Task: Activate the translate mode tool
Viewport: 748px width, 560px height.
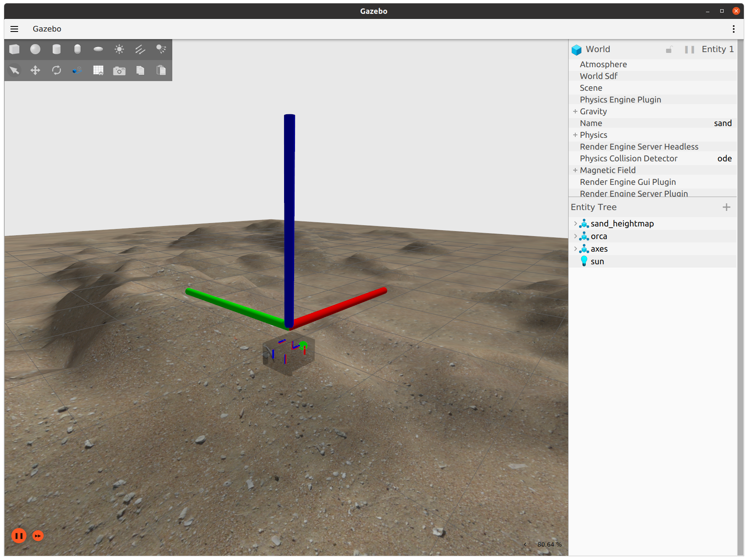Action: click(x=35, y=70)
